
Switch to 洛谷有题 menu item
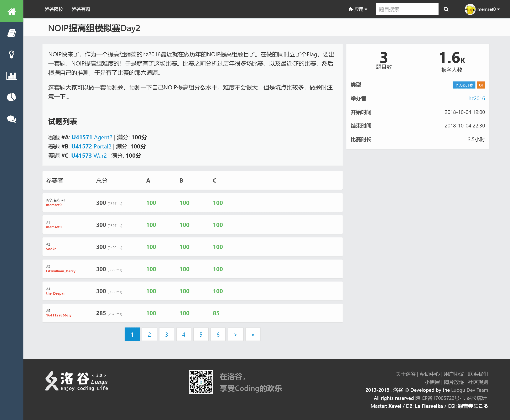81,9
